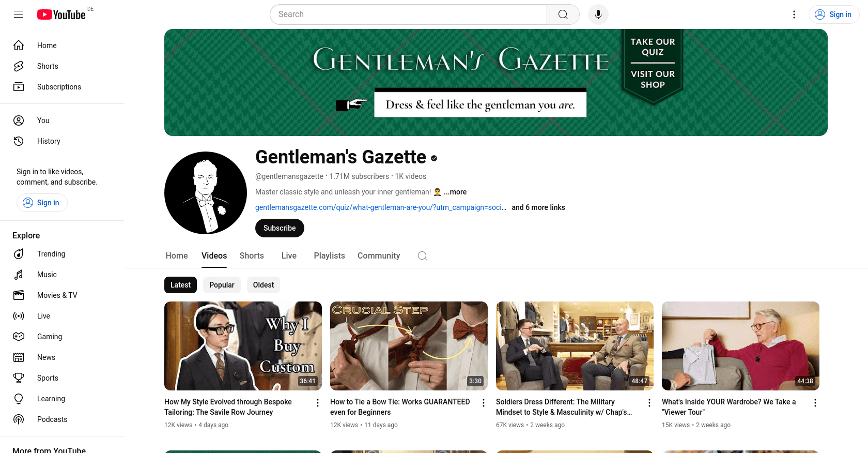Switch to the Community tab
The image size is (868, 453).
[379, 256]
